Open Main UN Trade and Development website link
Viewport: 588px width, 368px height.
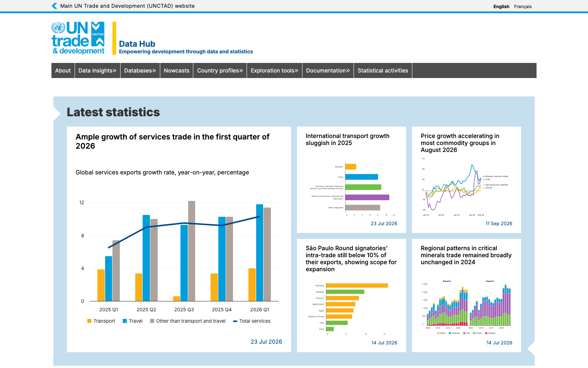pos(128,6)
